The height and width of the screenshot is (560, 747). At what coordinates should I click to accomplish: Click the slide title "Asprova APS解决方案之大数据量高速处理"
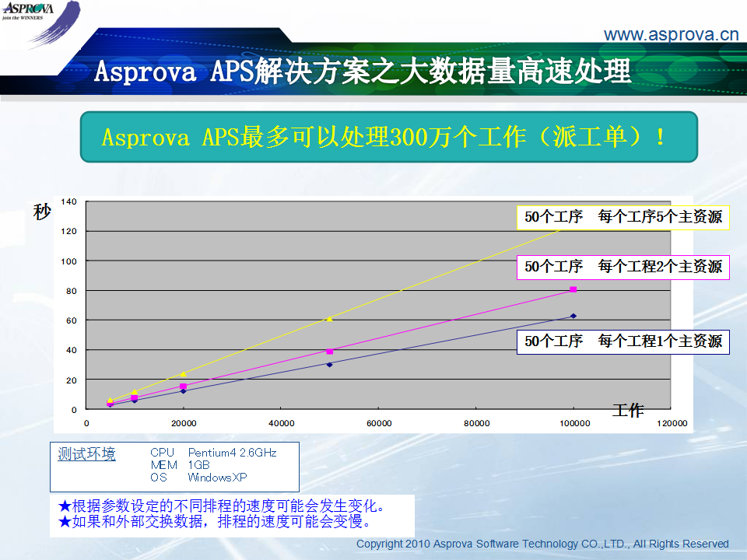point(363,72)
